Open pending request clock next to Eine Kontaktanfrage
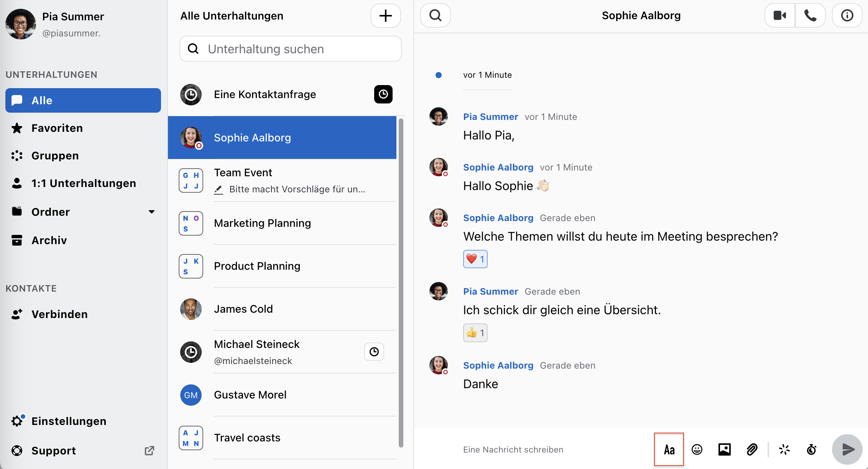This screenshot has width=868, height=469. [383, 94]
